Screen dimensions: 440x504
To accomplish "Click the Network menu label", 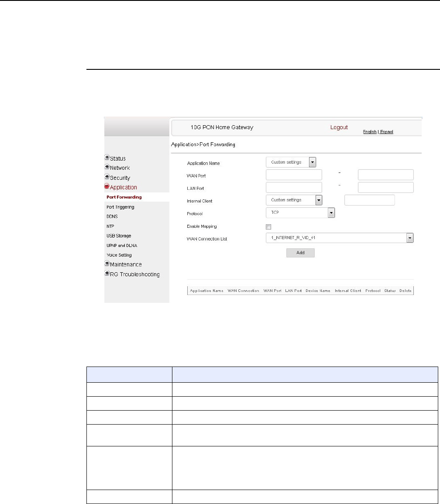I will tap(120, 168).
